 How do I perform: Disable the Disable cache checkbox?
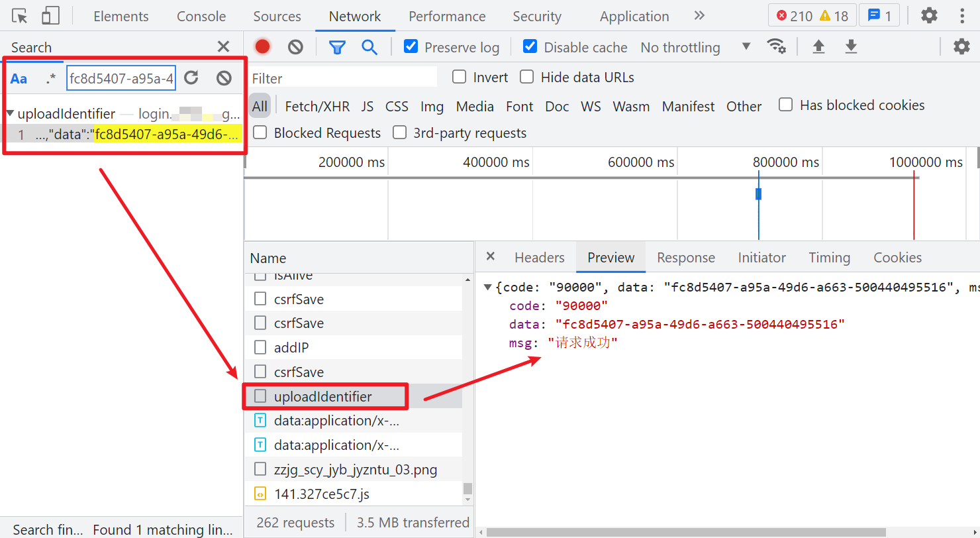click(530, 46)
